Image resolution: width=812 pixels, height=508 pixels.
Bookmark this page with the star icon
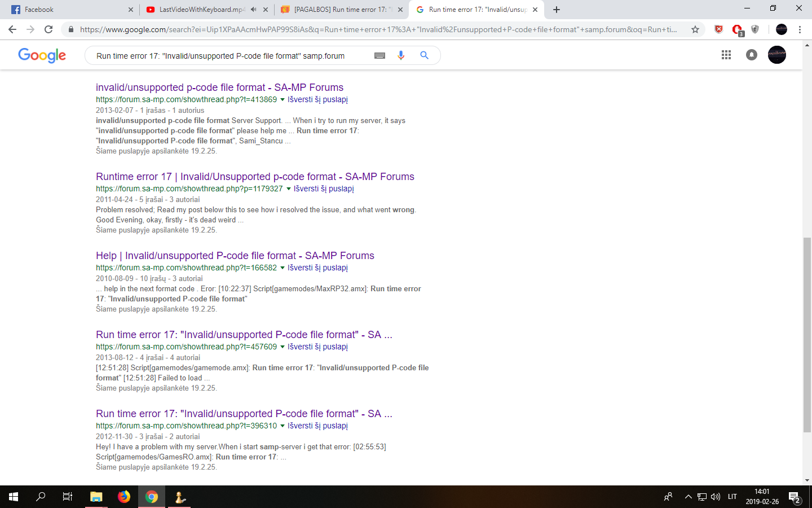coord(695,29)
